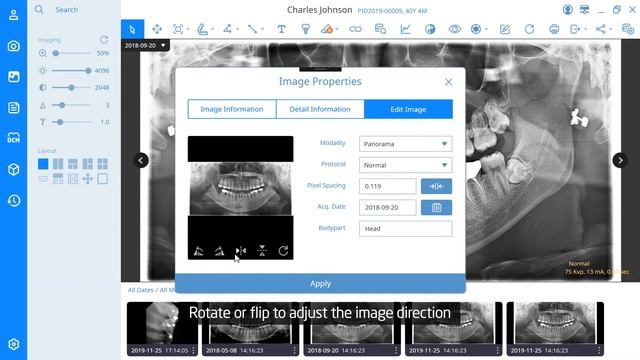Select the single-pane layout option

(43, 164)
